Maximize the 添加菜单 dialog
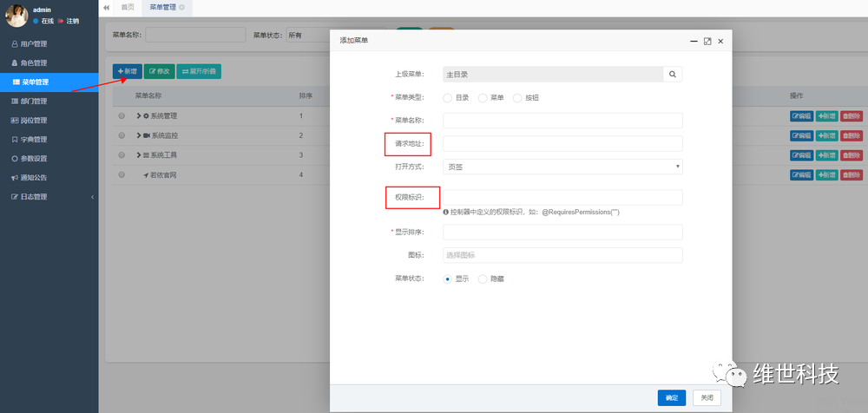Screen dimensions: 868x413 [707, 41]
